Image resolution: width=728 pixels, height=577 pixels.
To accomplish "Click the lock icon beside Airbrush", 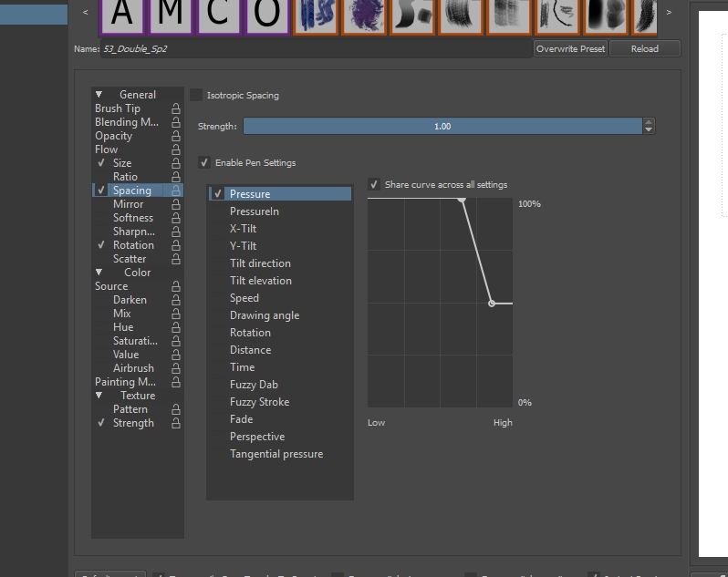I will tap(176, 368).
